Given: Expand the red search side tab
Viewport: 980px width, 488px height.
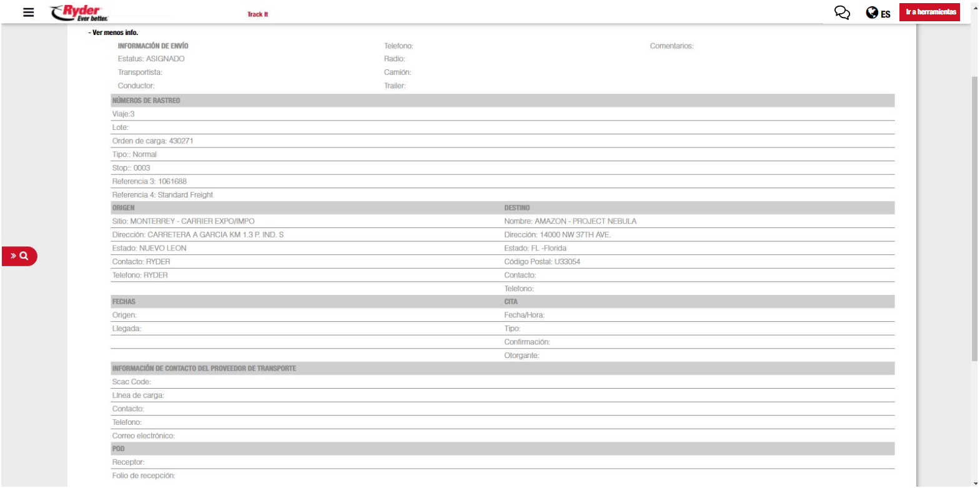Looking at the screenshot, I should click(19, 256).
